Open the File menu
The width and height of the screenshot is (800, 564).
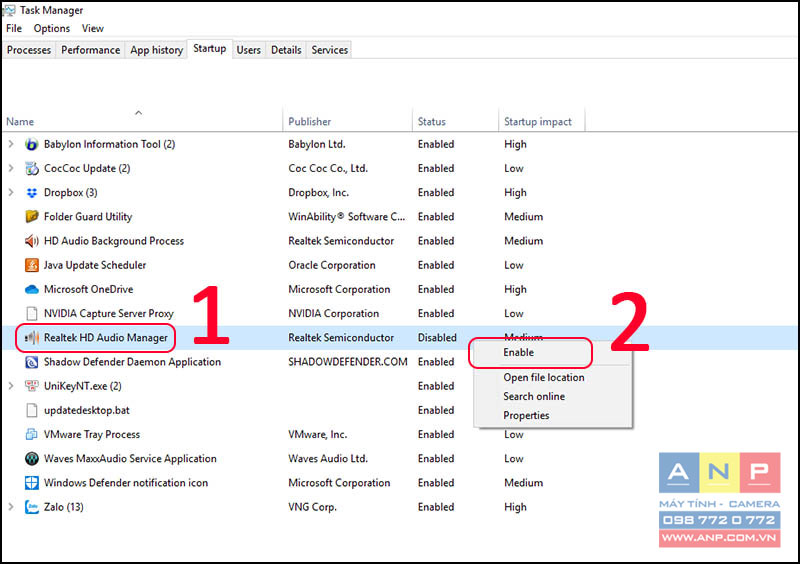pos(14,29)
